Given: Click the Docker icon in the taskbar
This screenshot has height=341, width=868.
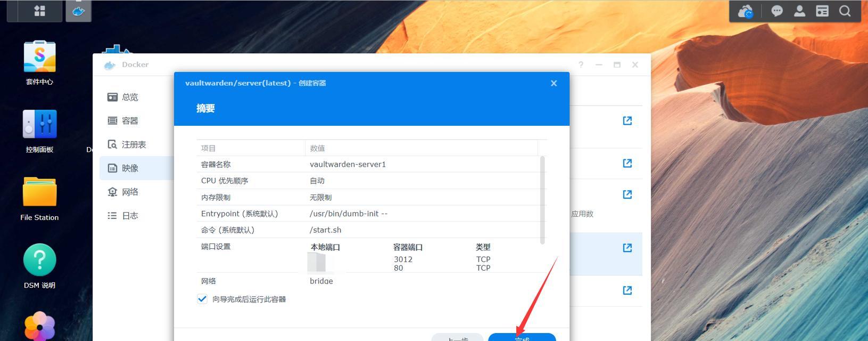Looking at the screenshot, I should (x=79, y=11).
